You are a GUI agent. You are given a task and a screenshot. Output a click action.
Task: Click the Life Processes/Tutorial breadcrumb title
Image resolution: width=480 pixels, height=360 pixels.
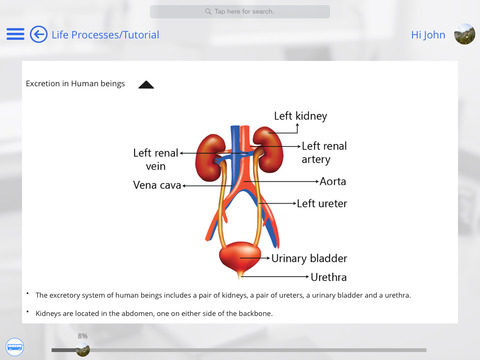click(105, 35)
